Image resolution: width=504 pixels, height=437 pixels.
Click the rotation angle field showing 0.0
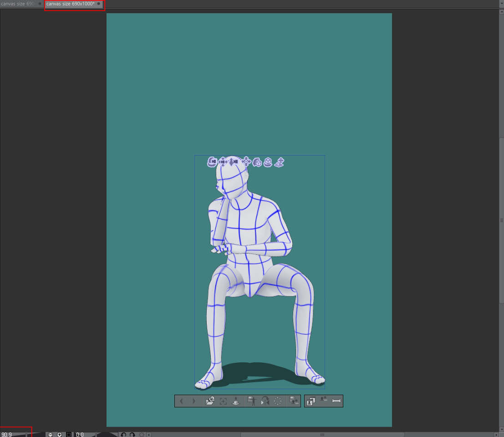[x=80, y=434]
